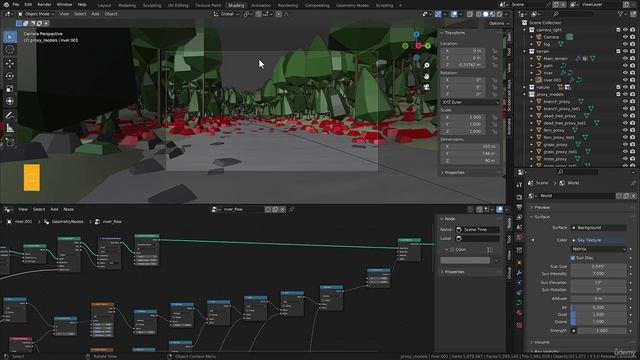Click the Background surface shader button
Screen dimensions: 640x360
[598, 228]
